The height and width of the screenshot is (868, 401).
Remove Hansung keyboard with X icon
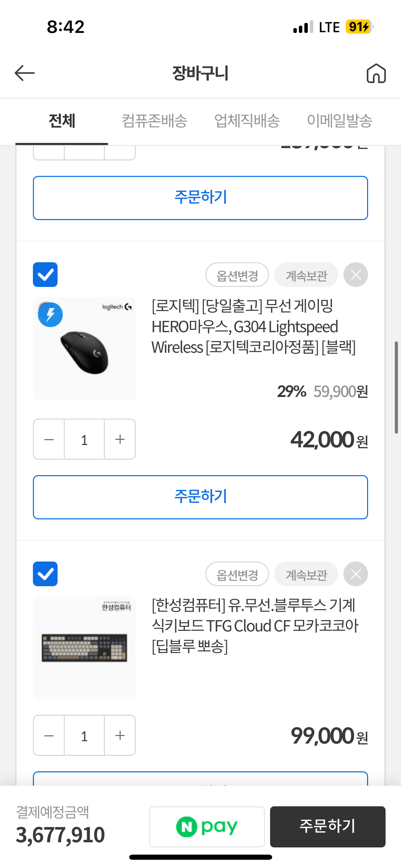click(x=356, y=574)
